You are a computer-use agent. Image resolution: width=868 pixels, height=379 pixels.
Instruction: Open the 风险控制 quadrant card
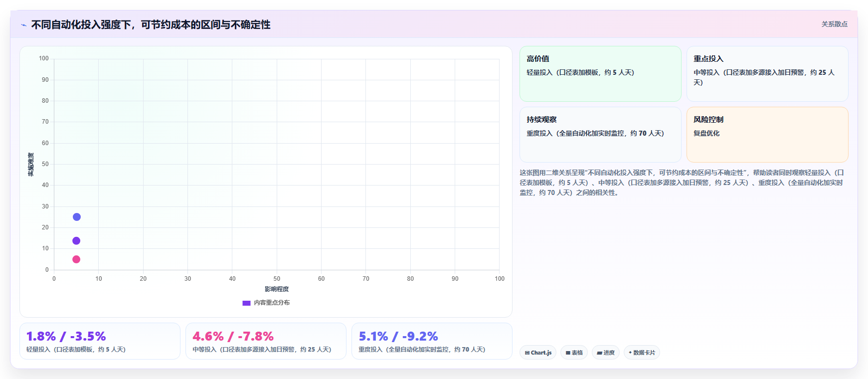[x=767, y=135]
